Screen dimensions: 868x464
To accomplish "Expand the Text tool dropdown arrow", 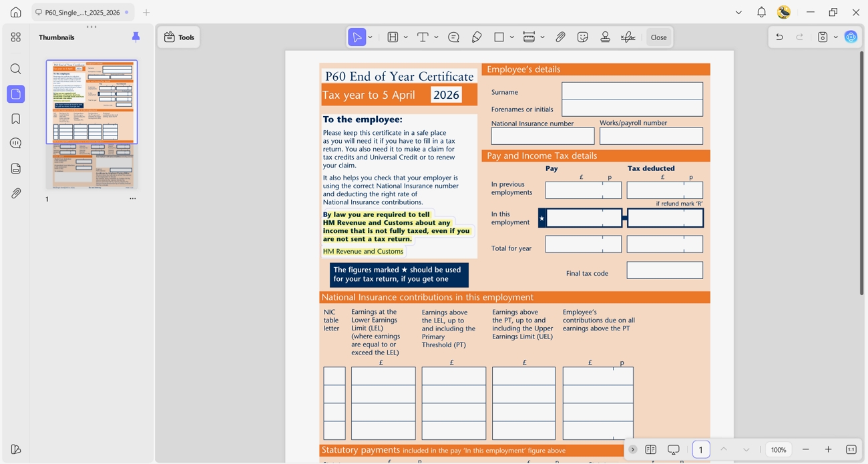I will click(x=437, y=37).
